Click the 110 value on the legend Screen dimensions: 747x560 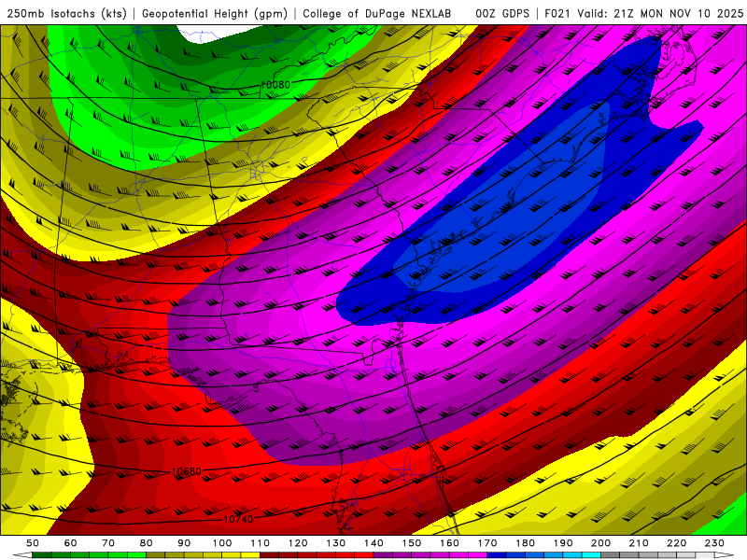pyautogui.click(x=261, y=543)
